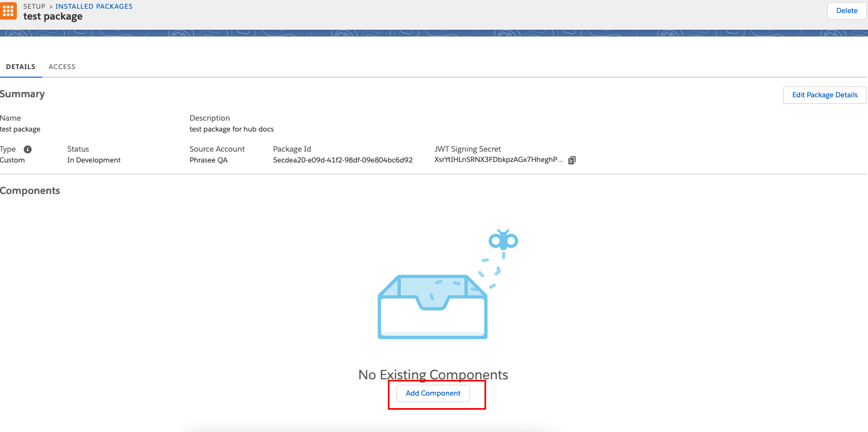Click the 'test package' page title

point(53,16)
